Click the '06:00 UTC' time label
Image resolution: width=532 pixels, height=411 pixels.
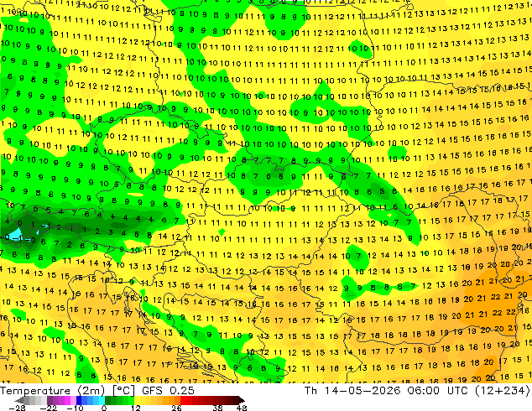[x=438, y=391]
